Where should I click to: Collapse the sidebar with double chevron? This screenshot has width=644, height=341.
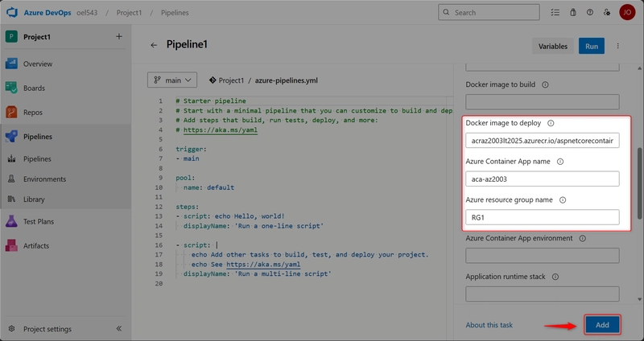[x=118, y=329]
